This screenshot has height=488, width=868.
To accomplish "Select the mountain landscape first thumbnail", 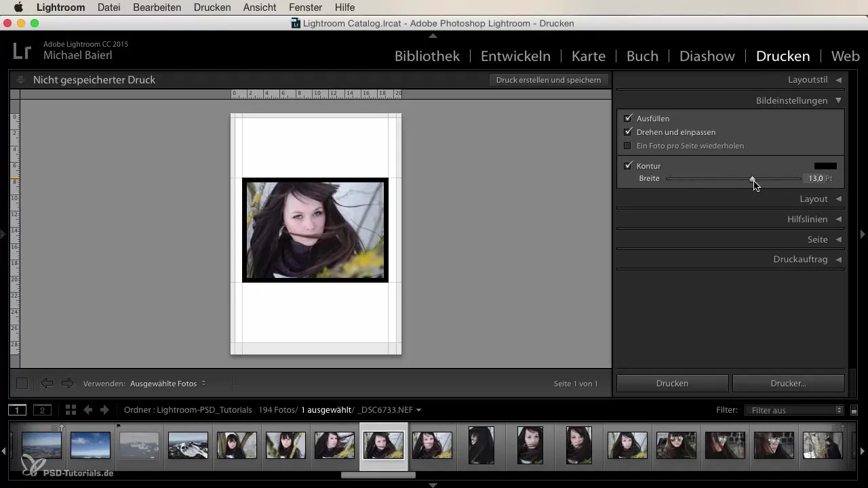I will 41,445.
